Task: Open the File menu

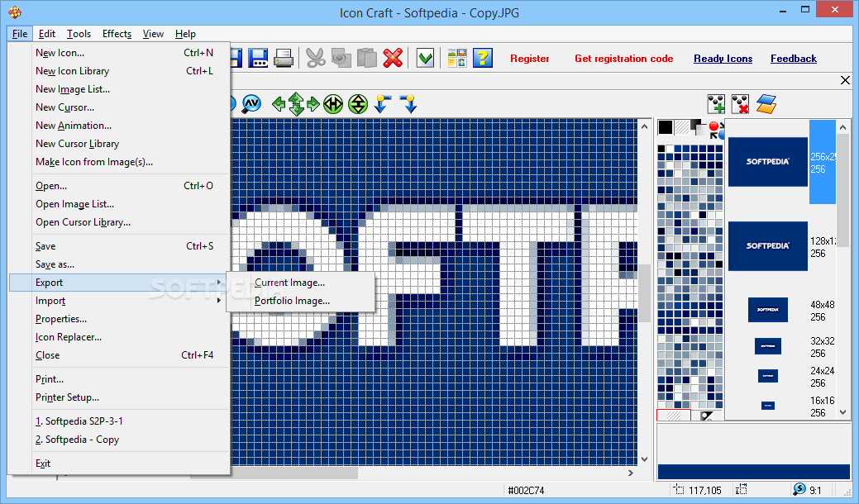Action: tap(20, 33)
